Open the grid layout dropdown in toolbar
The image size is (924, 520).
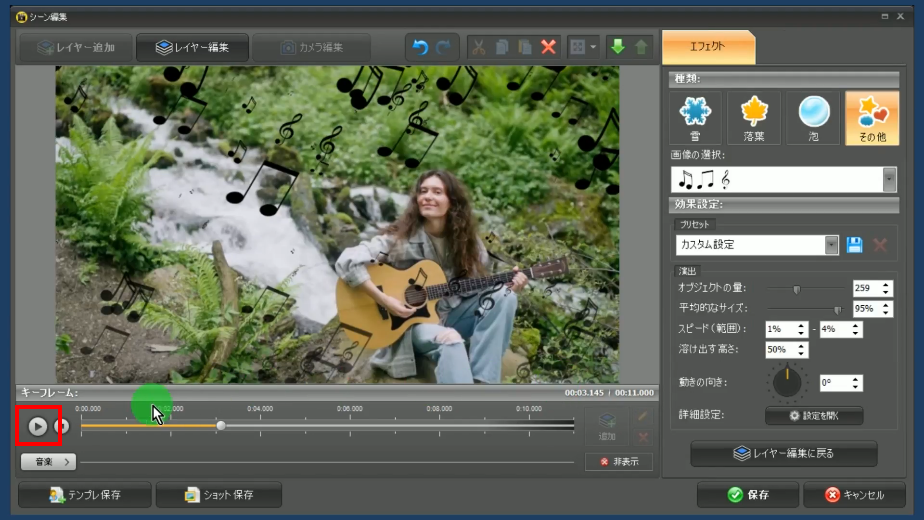583,47
